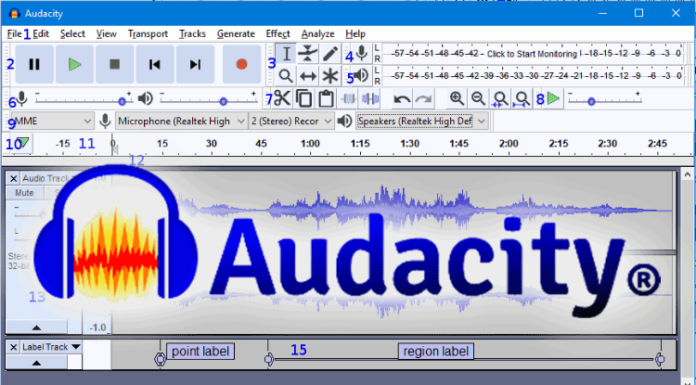
Task: Open the Analyze menu
Action: click(x=317, y=34)
